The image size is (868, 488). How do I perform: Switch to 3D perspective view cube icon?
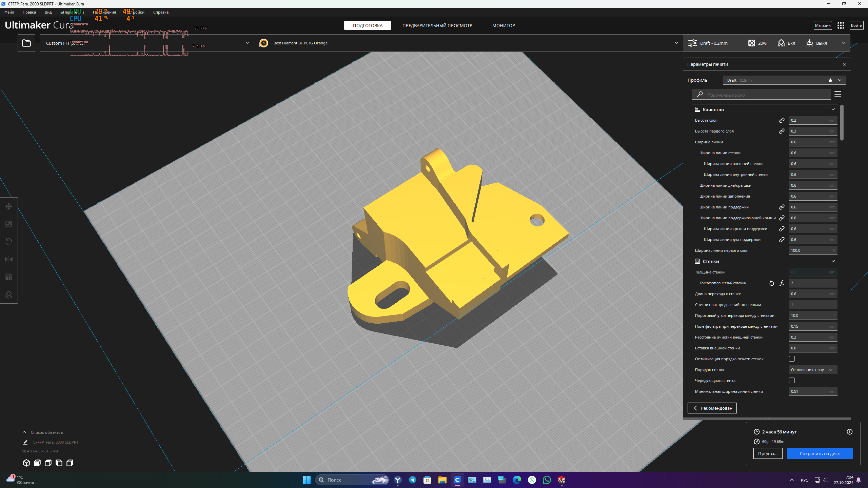[x=26, y=463]
